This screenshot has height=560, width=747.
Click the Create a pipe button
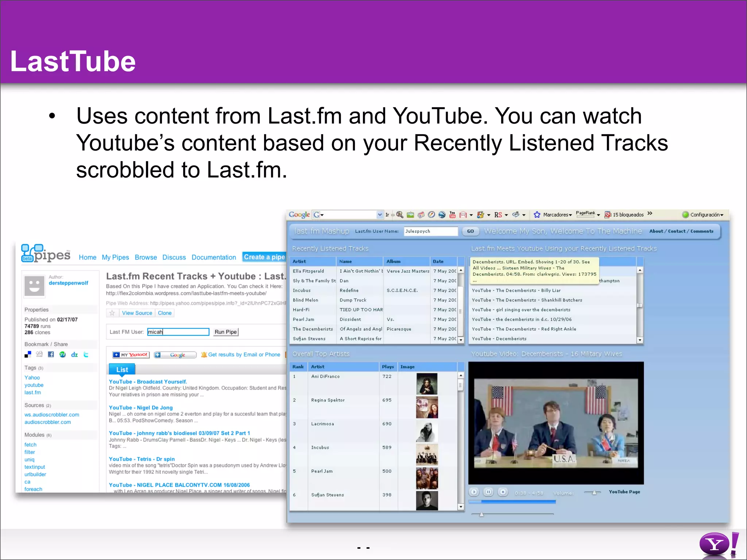(264, 257)
